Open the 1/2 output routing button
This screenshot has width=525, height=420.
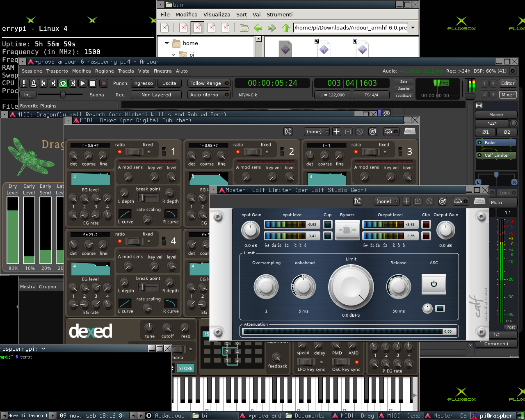[496, 335]
